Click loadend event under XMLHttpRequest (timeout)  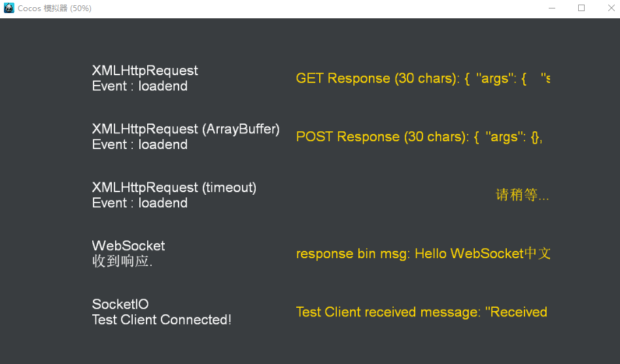click(140, 203)
